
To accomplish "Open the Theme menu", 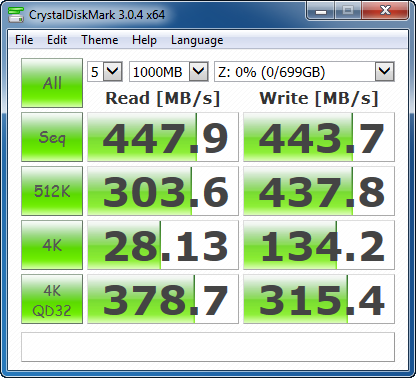I will [x=100, y=40].
